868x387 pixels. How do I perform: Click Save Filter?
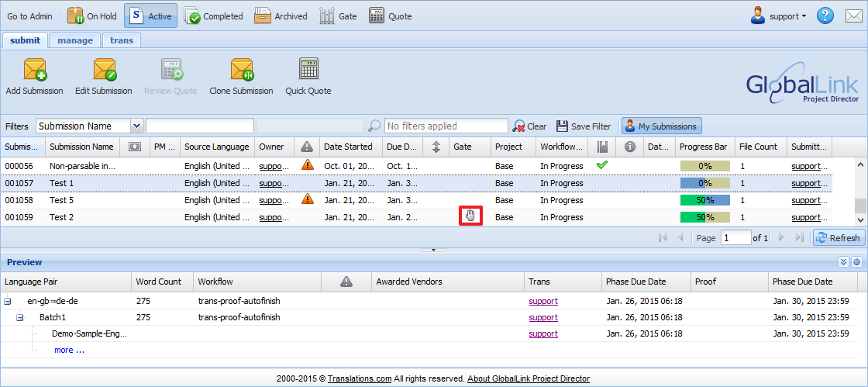(x=584, y=126)
